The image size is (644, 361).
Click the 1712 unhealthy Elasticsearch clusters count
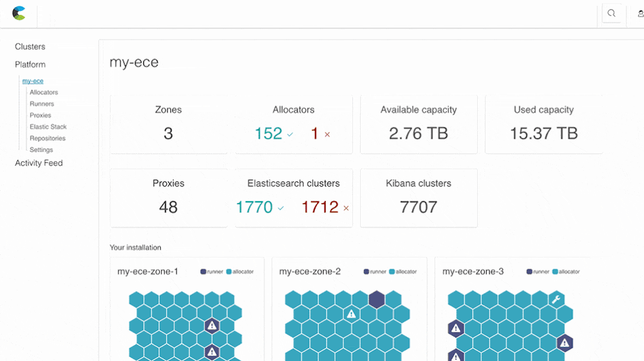click(320, 207)
